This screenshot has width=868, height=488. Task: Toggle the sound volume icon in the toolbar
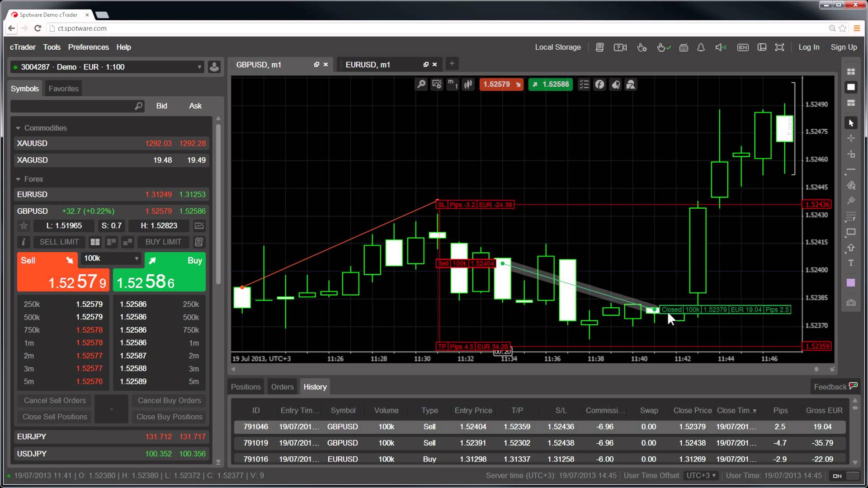coord(721,47)
